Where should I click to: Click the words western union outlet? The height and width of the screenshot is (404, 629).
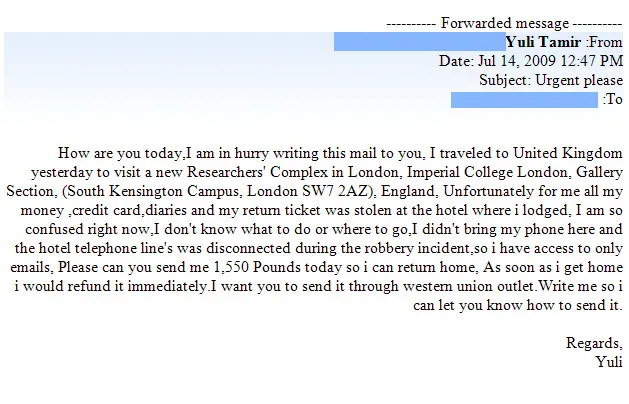(469, 286)
